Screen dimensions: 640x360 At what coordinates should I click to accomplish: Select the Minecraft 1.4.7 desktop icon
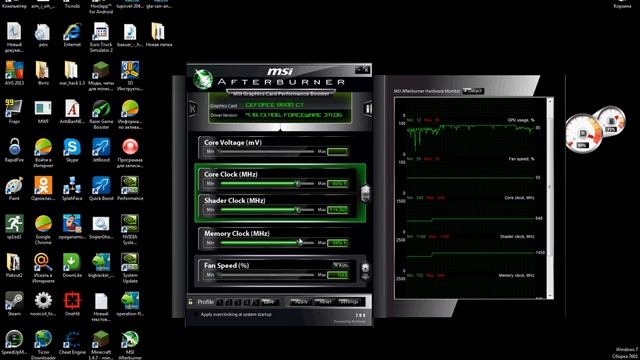[101, 345]
